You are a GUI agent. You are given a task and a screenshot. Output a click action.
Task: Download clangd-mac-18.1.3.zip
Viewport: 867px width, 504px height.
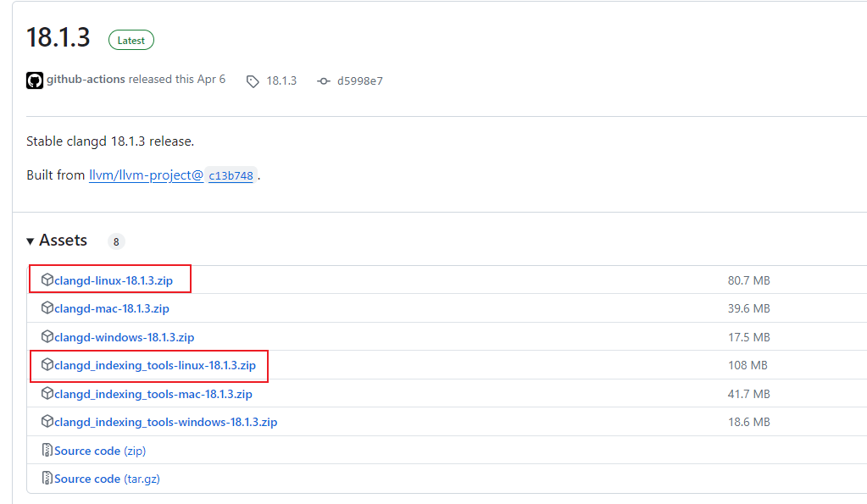pyautogui.click(x=112, y=309)
